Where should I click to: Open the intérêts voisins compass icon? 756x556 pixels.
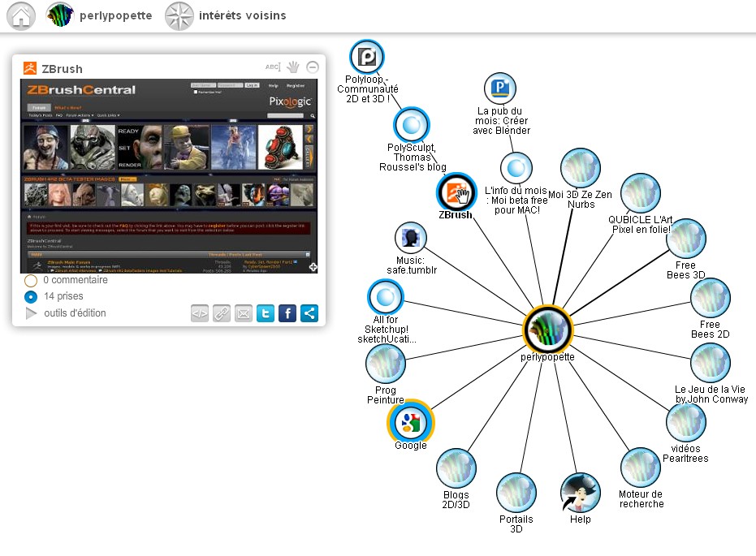point(179,16)
